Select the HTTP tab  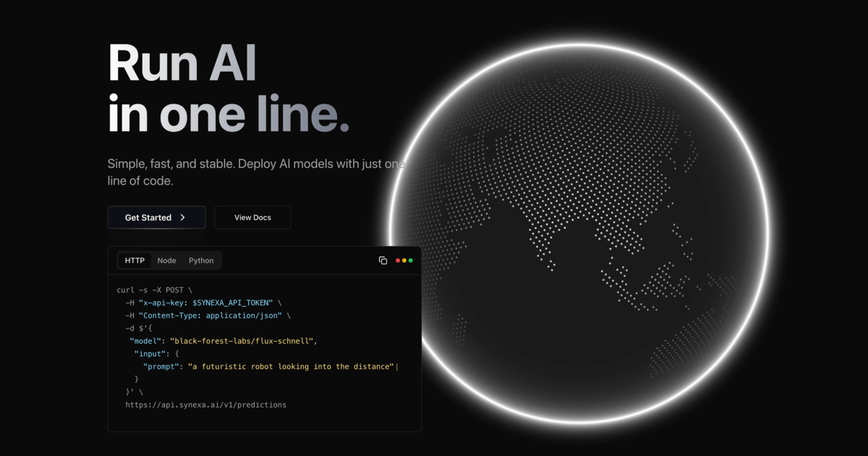(x=134, y=261)
